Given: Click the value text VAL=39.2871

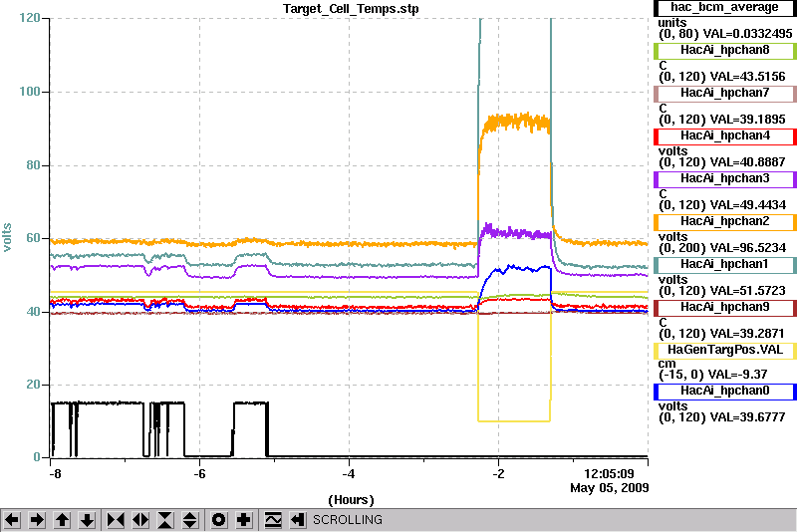Looking at the screenshot, I should point(748,334).
